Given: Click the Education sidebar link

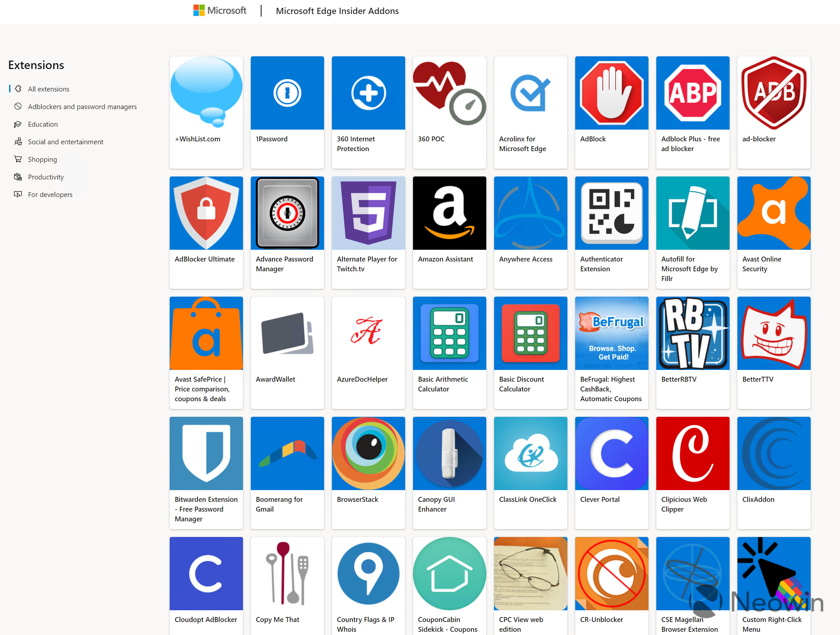Looking at the screenshot, I should [x=43, y=123].
